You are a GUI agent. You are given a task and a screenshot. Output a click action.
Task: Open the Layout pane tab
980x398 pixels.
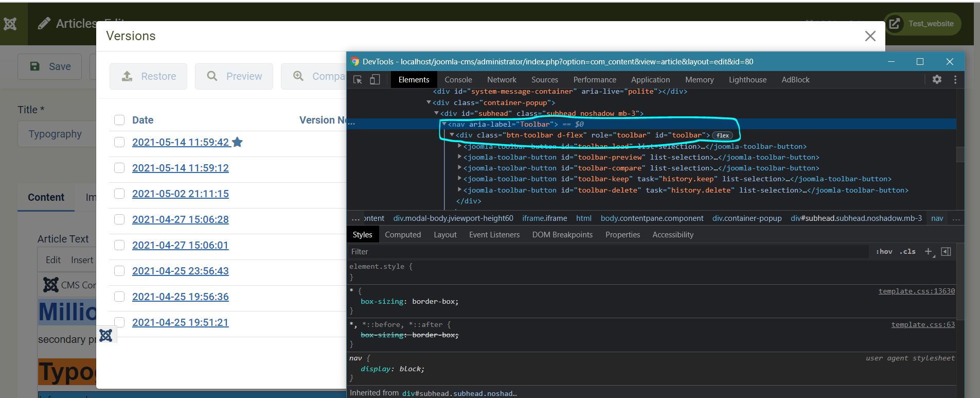pos(445,235)
